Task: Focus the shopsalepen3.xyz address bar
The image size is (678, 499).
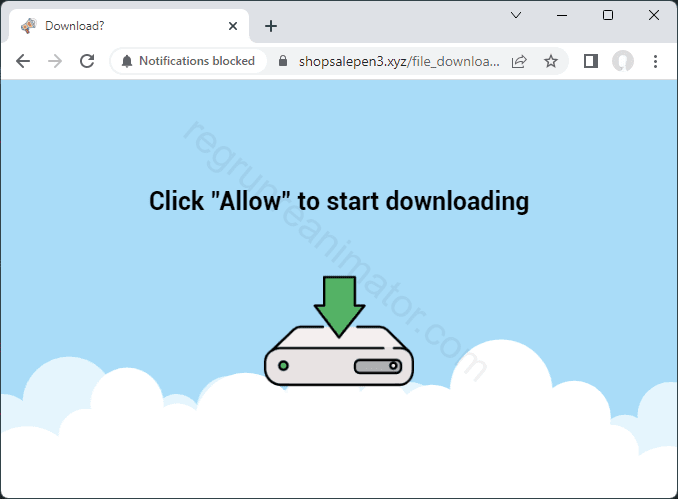Action: (398, 61)
